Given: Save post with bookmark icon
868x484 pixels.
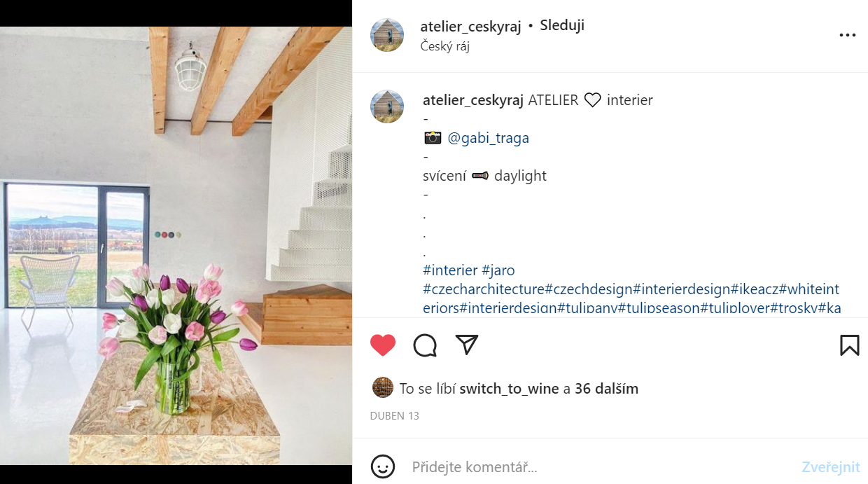Looking at the screenshot, I should pyautogui.click(x=849, y=345).
